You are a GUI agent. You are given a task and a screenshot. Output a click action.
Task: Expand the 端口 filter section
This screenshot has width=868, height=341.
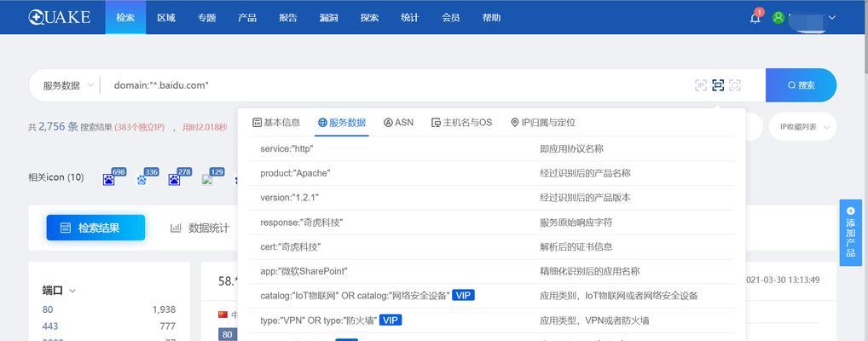pos(59,290)
